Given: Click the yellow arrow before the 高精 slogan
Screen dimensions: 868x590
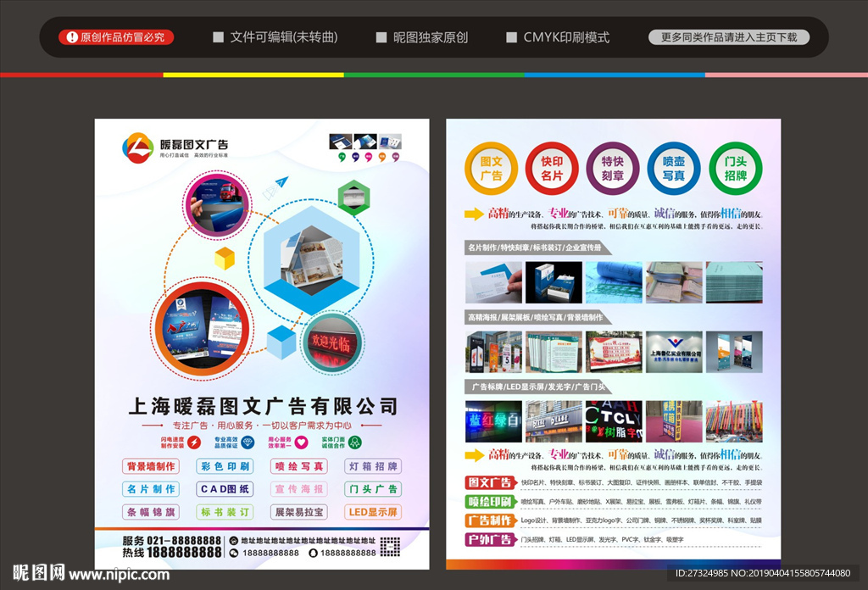Looking at the screenshot, I should (472, 213).
